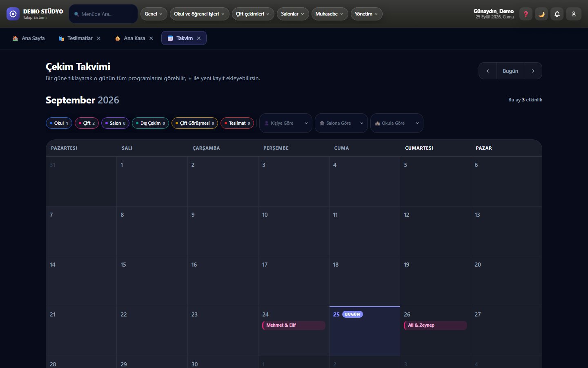Image resolution: width=588 pixels, height=368 pixels.
Task: Toggle the Dış Çekim filter
Action: pyautogui.click(x=150, y=123)
